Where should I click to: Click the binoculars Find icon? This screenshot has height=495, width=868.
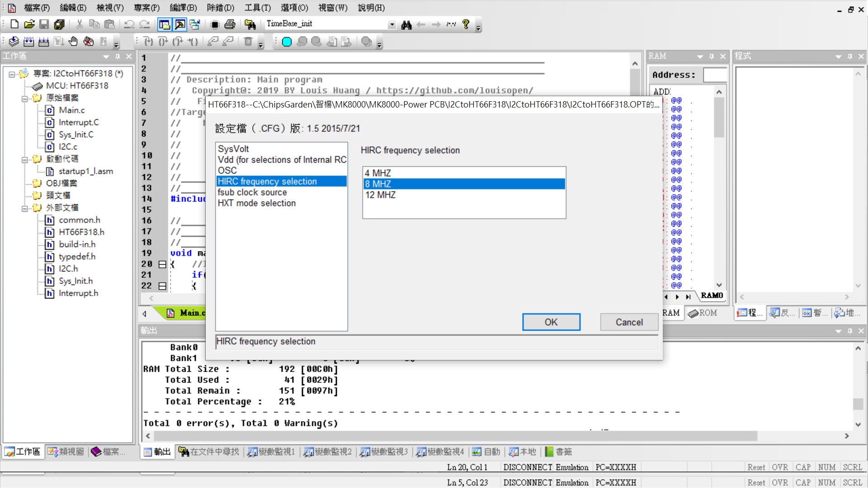(x=406, y=24)
